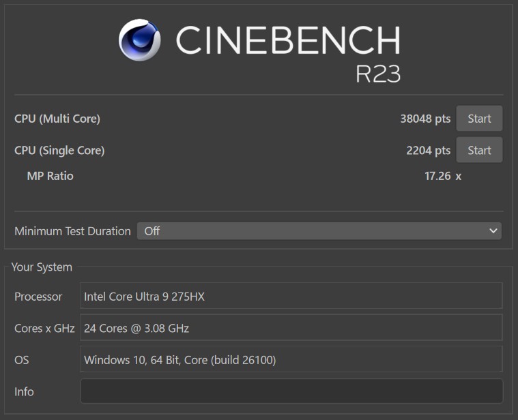Click the CPU (Single Core) label
This screenshot has width=518, height=420.
[x=59, y=151]
